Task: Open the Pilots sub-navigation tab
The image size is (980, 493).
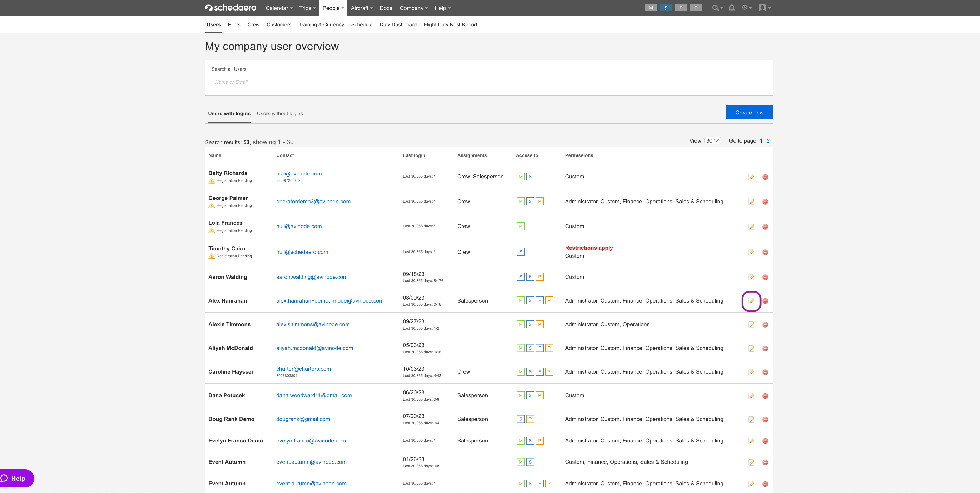Action: click(234, 25)
